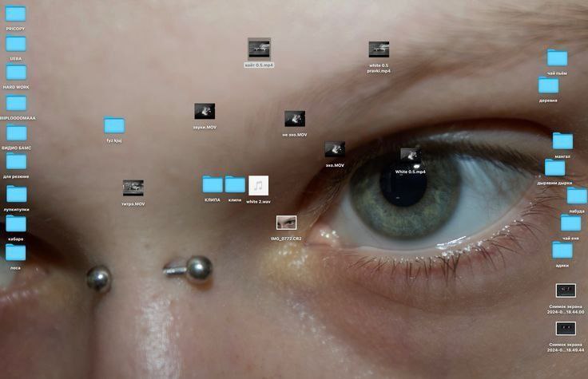Click the эхо.MOV video thumbnail
The height and width of the screenshot is (379, 588).
pyautogui.click(x=335, y=149)
